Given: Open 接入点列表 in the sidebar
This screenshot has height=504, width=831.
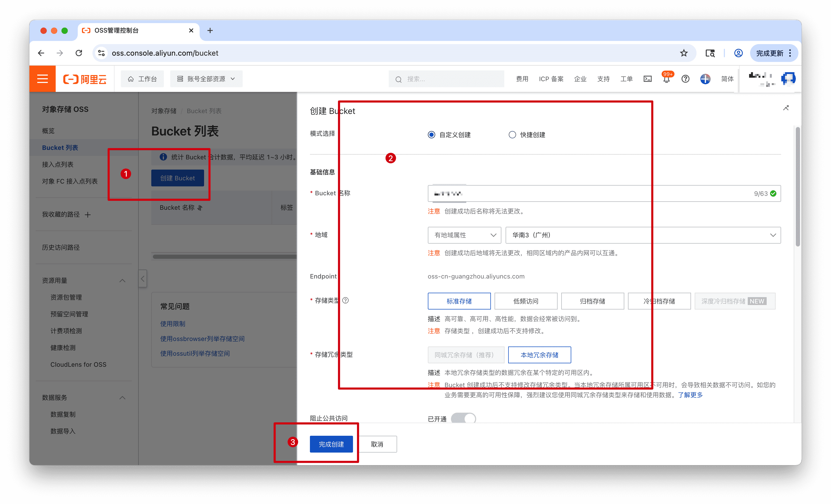Looking at the screenshot, I should point(58,165).
